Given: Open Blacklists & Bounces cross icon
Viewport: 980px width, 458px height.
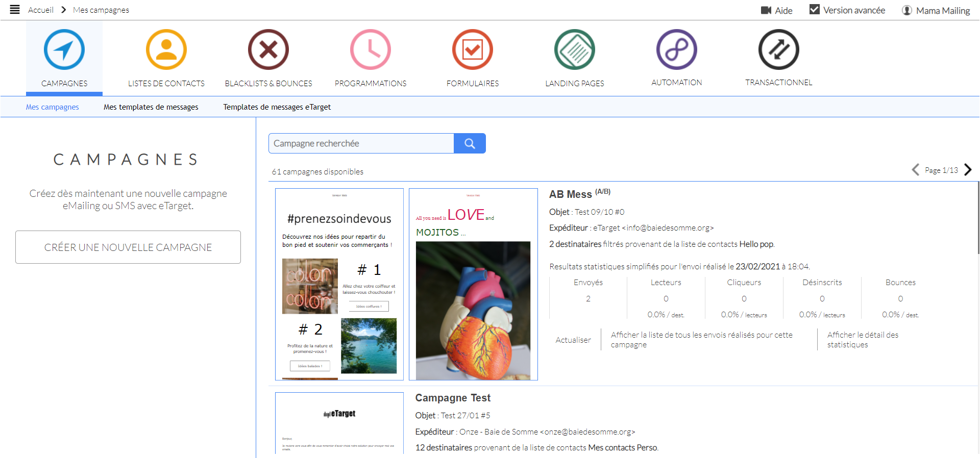Looking at the screenshot, I should click(x=268, y=49).
